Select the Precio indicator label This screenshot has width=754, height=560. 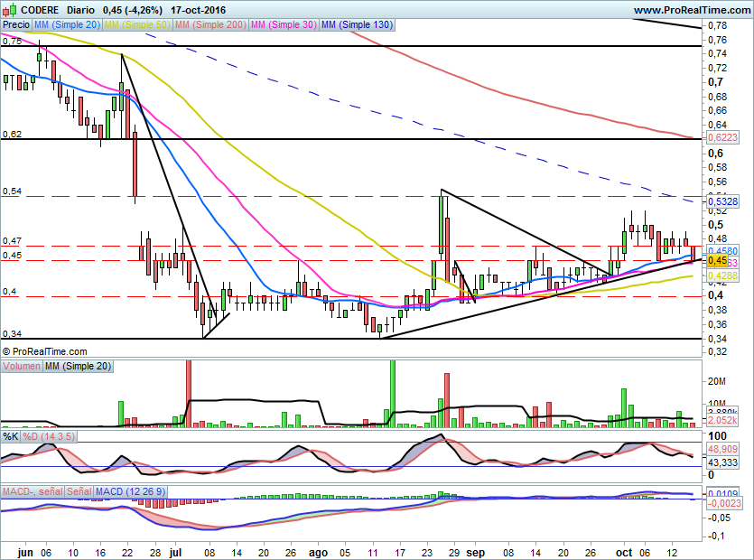point(16,25)
